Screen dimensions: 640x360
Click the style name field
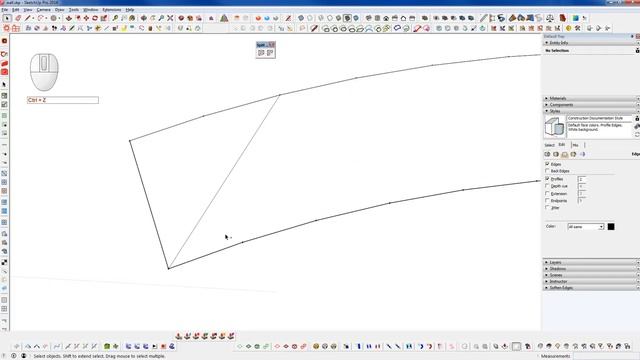[x=599, y=118]
